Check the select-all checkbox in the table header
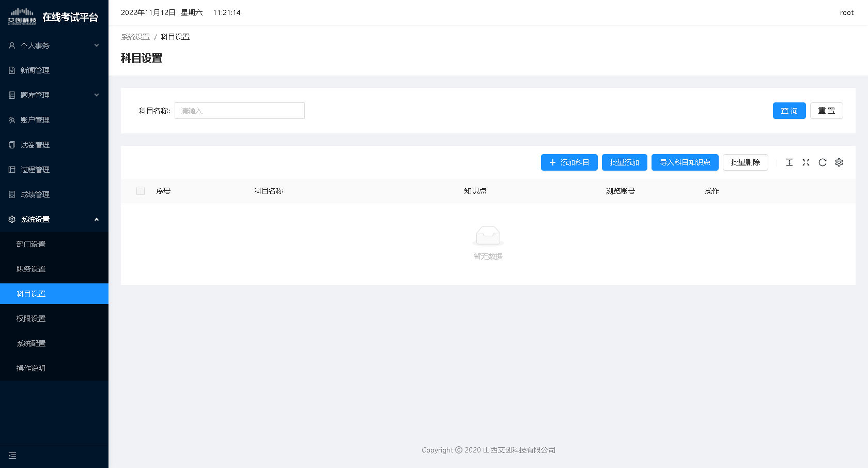 [x=140, y=191]
